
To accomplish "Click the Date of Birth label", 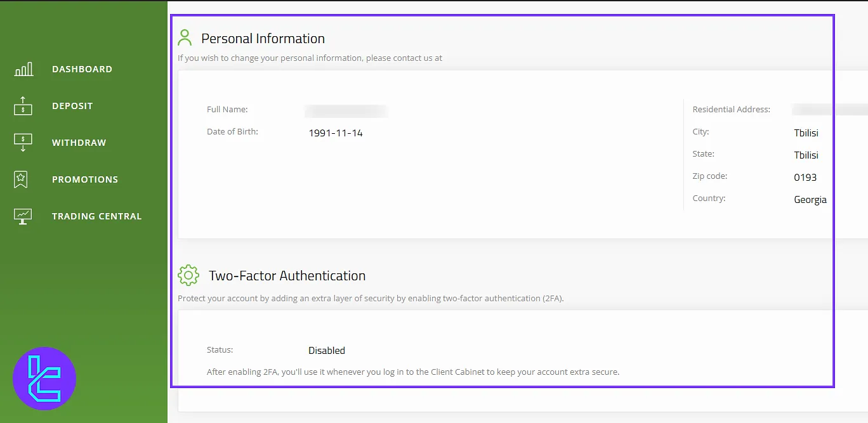I will point(232,131).
